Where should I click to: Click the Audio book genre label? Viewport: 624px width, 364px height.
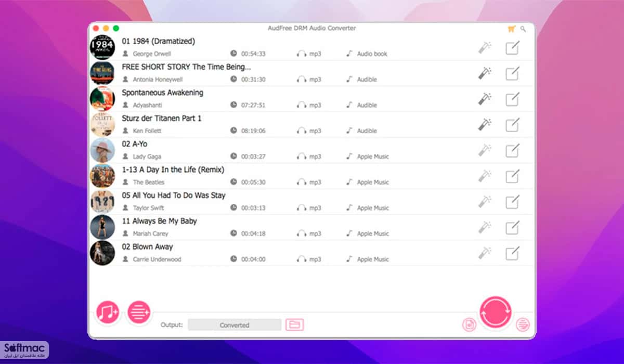tap(372, 54)
